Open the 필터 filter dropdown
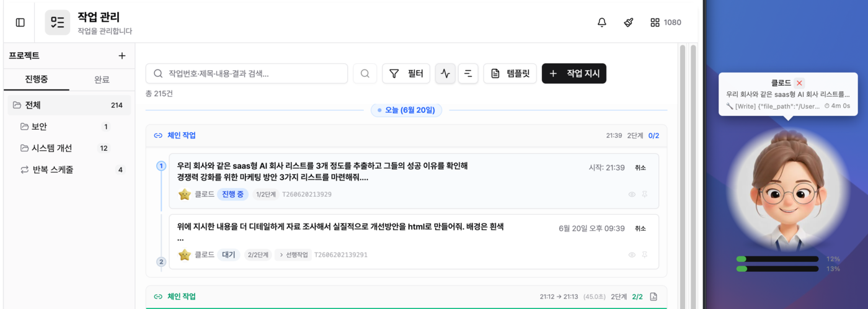The height and width of the screenshot is (309, 868). (x=406, y=73)
